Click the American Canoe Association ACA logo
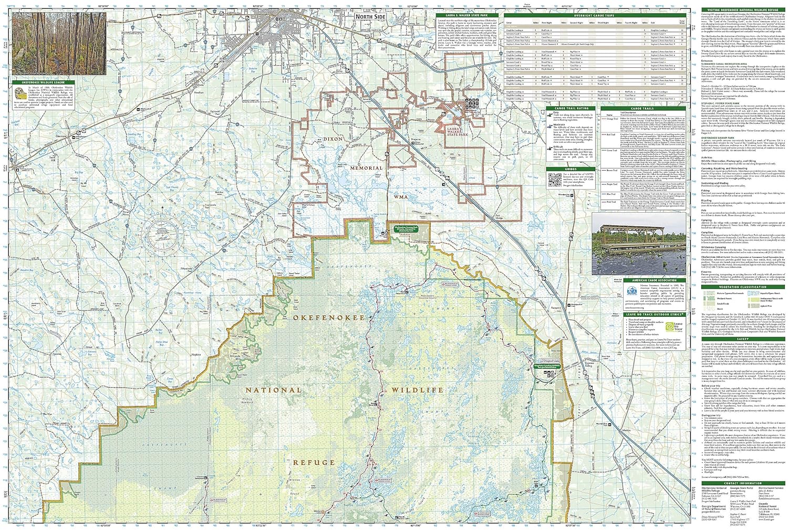The image size is (788, 532). 631,290
